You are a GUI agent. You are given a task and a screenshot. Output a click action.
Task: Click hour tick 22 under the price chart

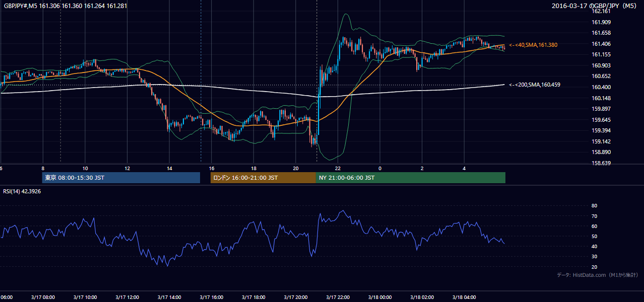(x=338, y=168)
